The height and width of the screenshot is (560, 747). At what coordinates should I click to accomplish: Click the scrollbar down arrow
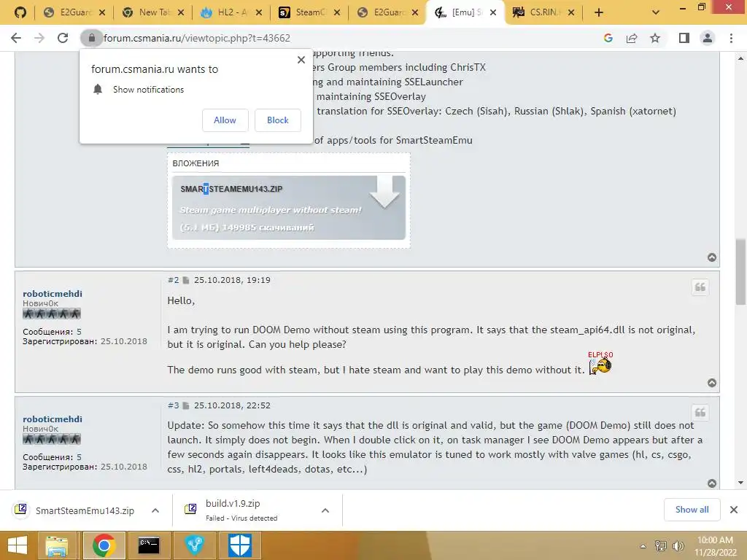tap(740, 483)
